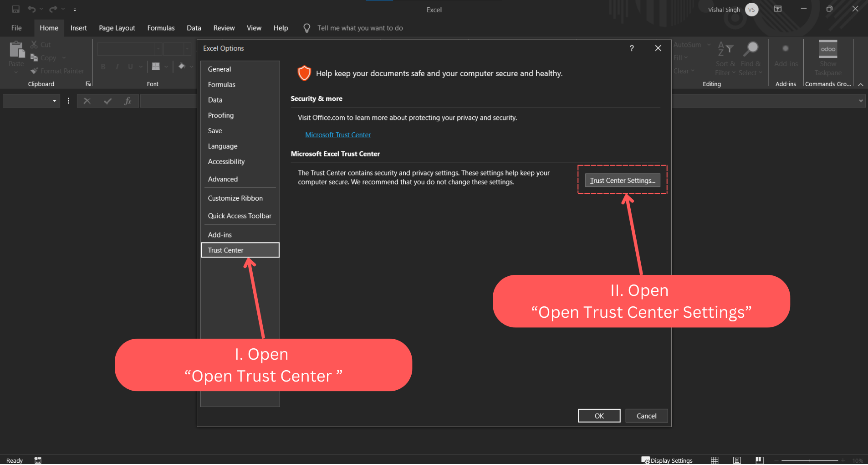Open the Help ribbon tab

point(281,28)
